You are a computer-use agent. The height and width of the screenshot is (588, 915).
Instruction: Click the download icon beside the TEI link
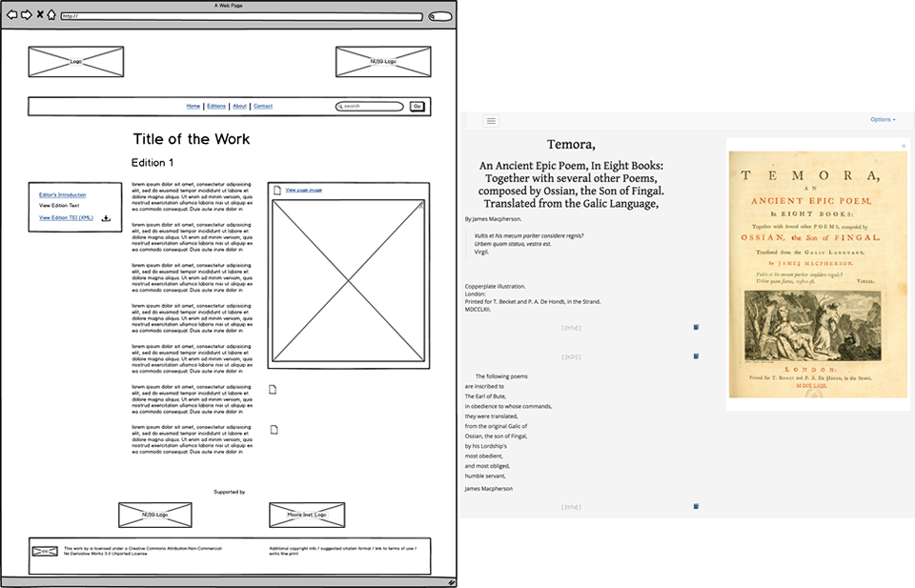[x=106, y=218]
